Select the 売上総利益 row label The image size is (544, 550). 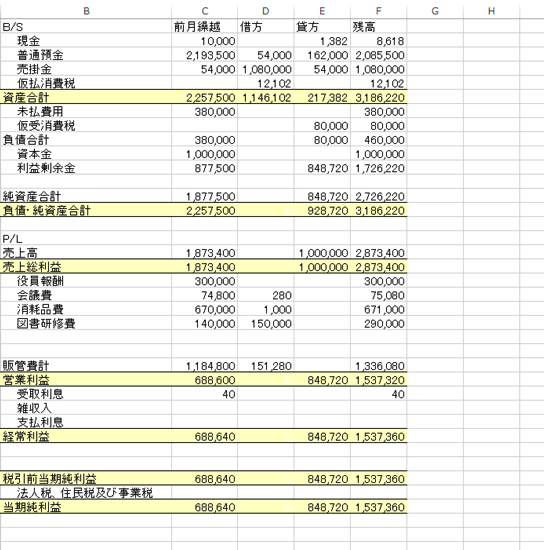[x=86, y=267]
